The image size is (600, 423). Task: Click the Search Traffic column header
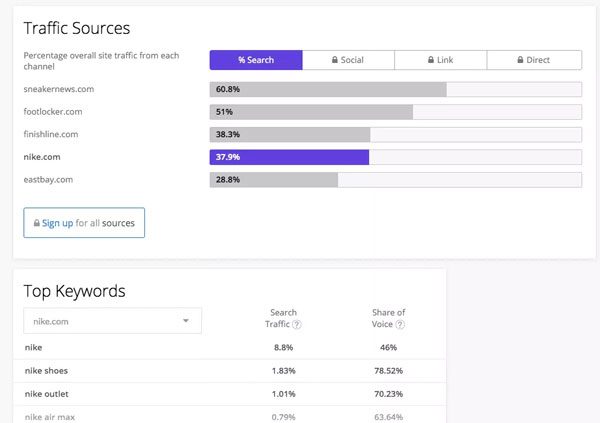click(283, 318)
